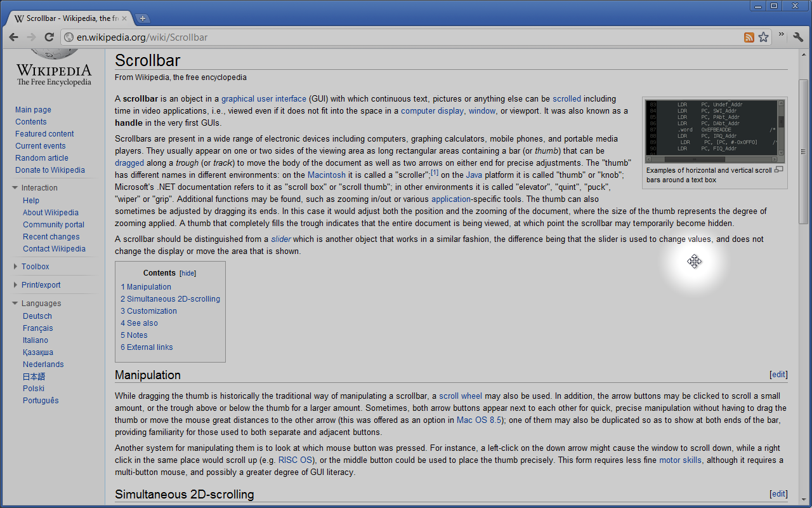Switch to Nederlands language version
The height and width of the screenshot is (508, 812).
tap(43, 364)
